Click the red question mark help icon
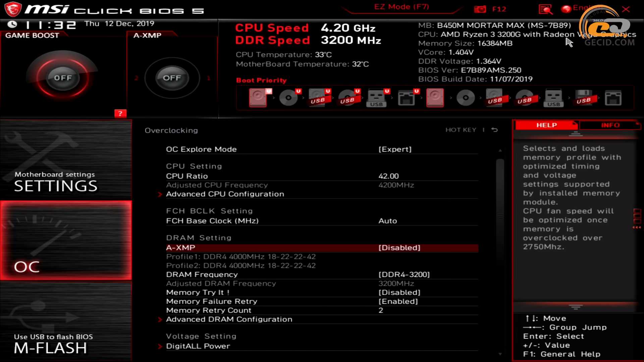Image resolution: width=644 pixels, height=362 pixels. (x=120, y=114)
